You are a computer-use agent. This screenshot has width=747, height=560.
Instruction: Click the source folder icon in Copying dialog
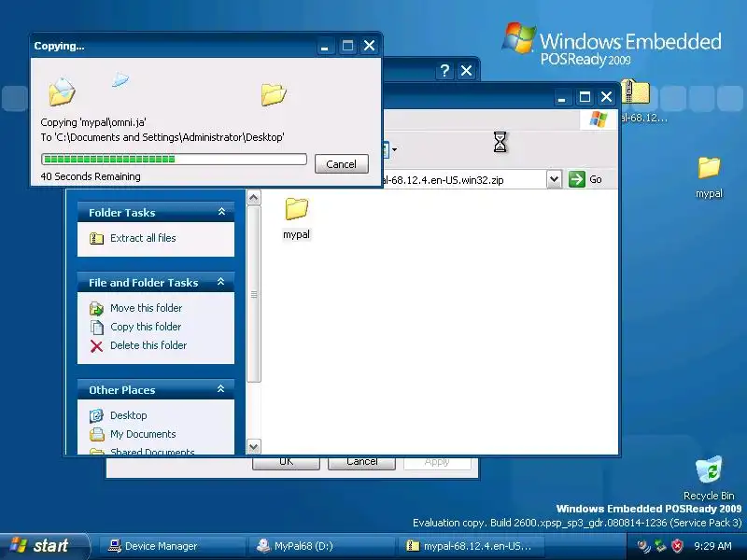(62, 91)
